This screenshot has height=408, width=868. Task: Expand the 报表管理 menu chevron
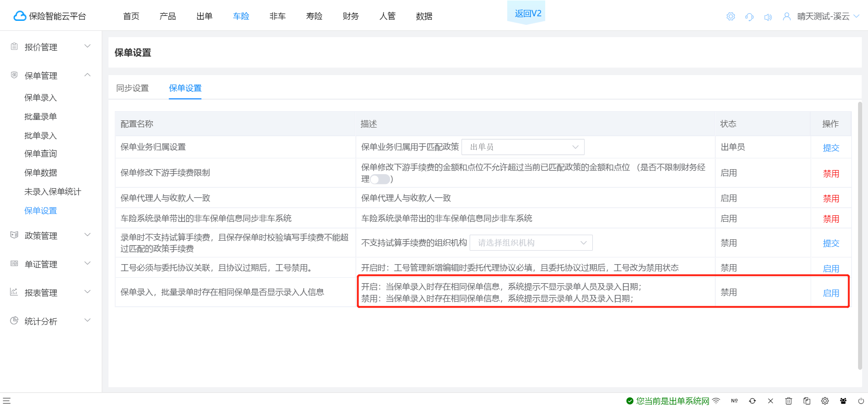[88, 292]
